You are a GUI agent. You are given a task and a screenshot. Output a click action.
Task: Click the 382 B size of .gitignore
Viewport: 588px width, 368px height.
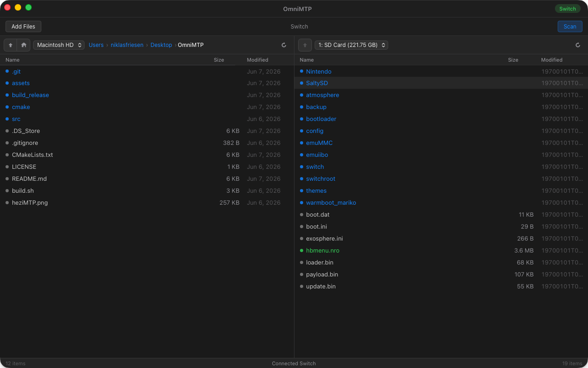click(x=231, y=143)
